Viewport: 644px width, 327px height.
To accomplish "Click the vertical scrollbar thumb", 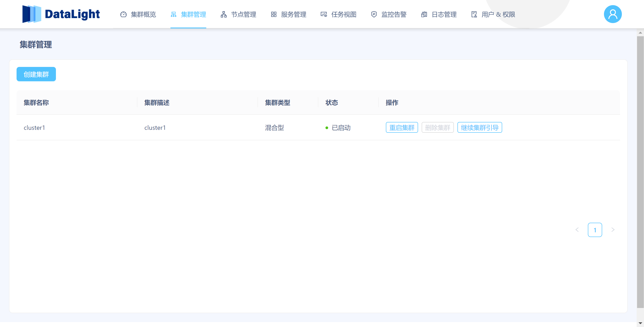I will click(x=640, y=172).
